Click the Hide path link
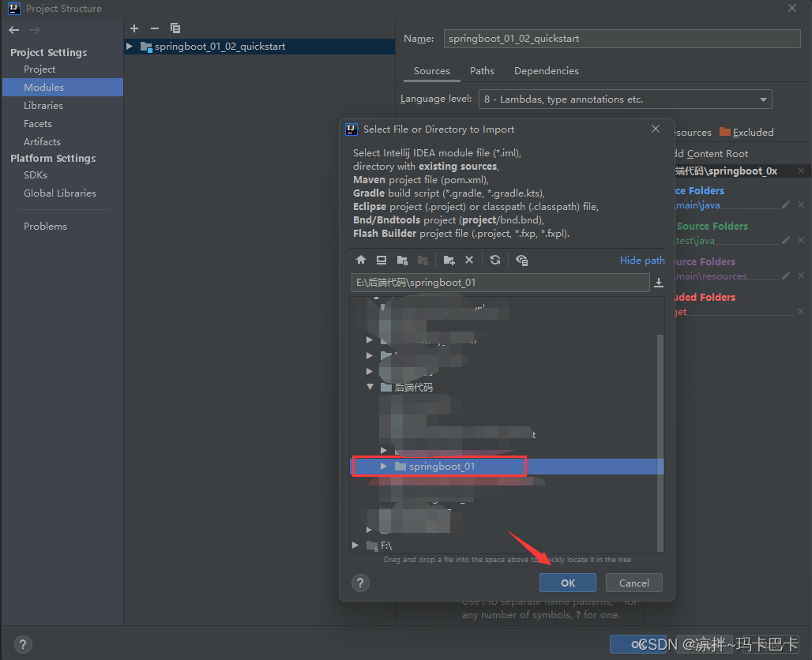Screen dimensions: 812x660 pyautogui.click(x=642, y=261)
